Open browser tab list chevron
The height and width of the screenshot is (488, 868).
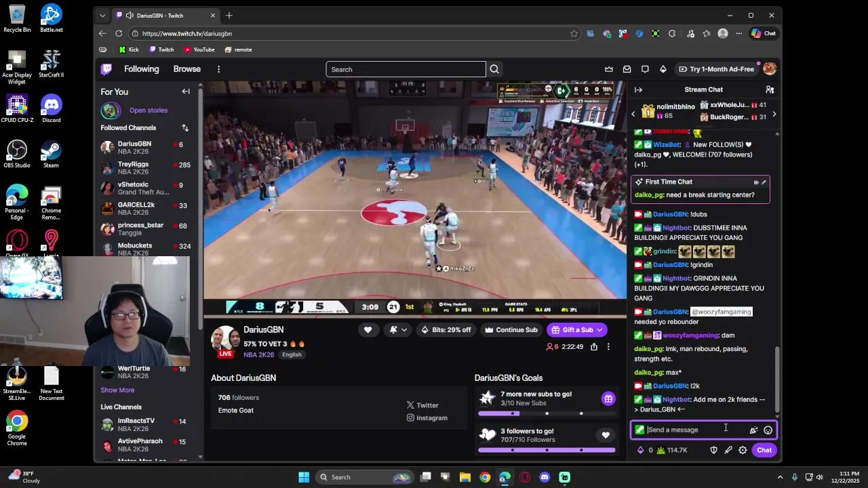[102, 15]
